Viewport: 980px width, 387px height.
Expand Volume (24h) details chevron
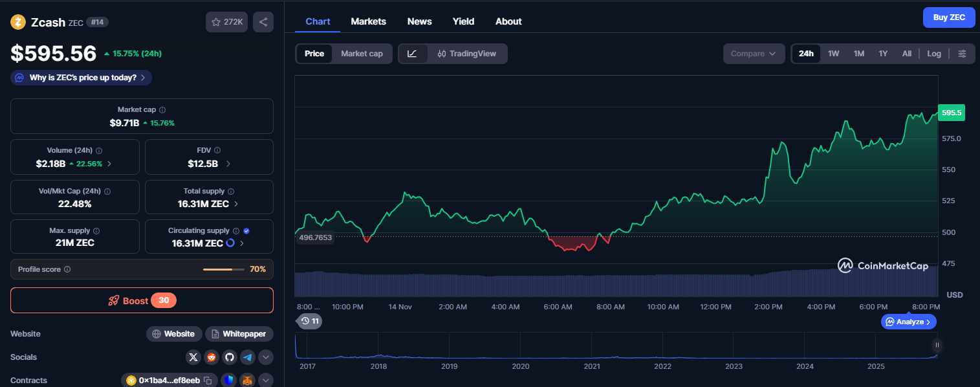[109, 164]
